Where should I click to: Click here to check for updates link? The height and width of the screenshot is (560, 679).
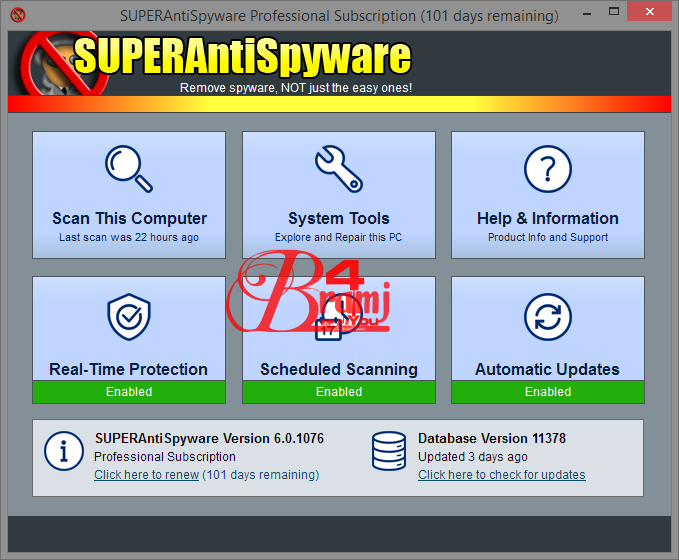[501, 475]
